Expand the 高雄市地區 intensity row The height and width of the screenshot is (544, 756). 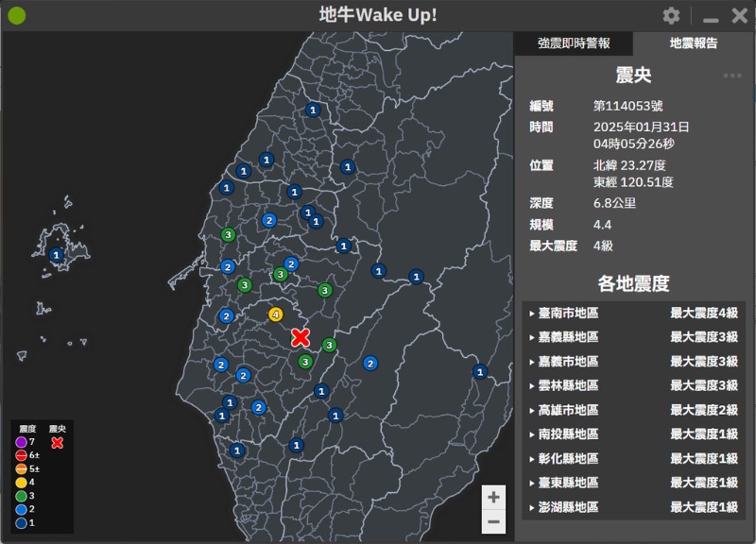(633, 410)
